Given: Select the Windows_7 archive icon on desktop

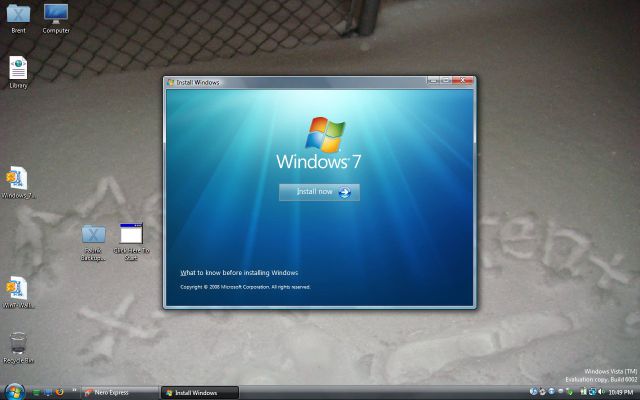Looking at the screenshot, I should (18, 182).
